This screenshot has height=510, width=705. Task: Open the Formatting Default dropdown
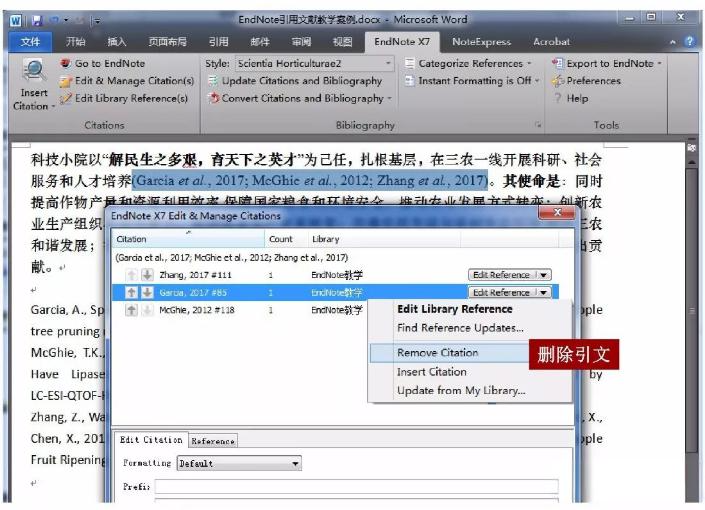[x=295, y=464]
